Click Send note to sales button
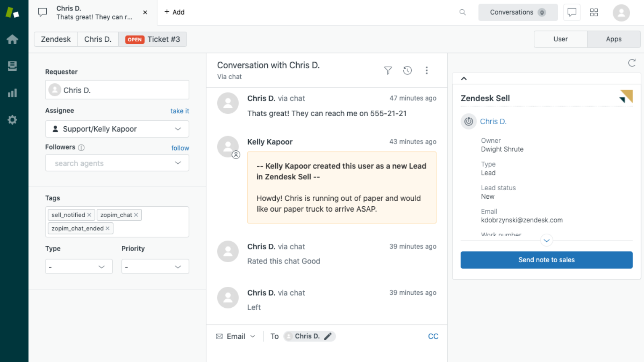This screenshot has width=644, height=362. (x=547, y=260)
